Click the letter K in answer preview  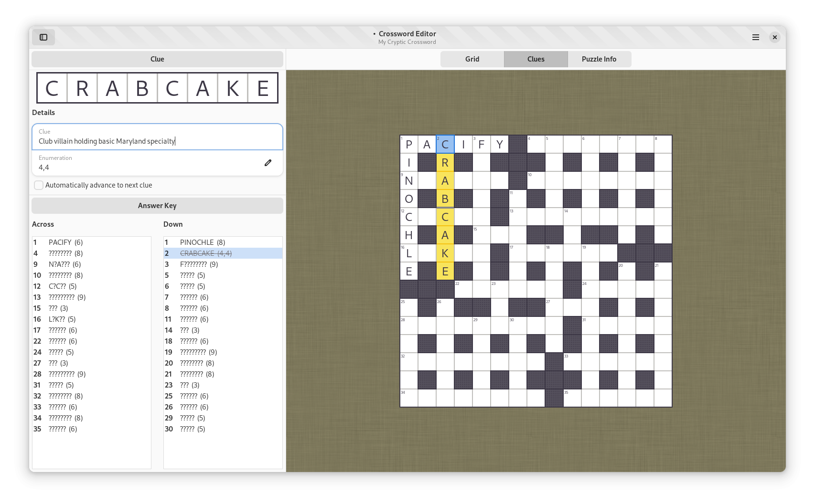pyautogui.click(x=233, y=88)
